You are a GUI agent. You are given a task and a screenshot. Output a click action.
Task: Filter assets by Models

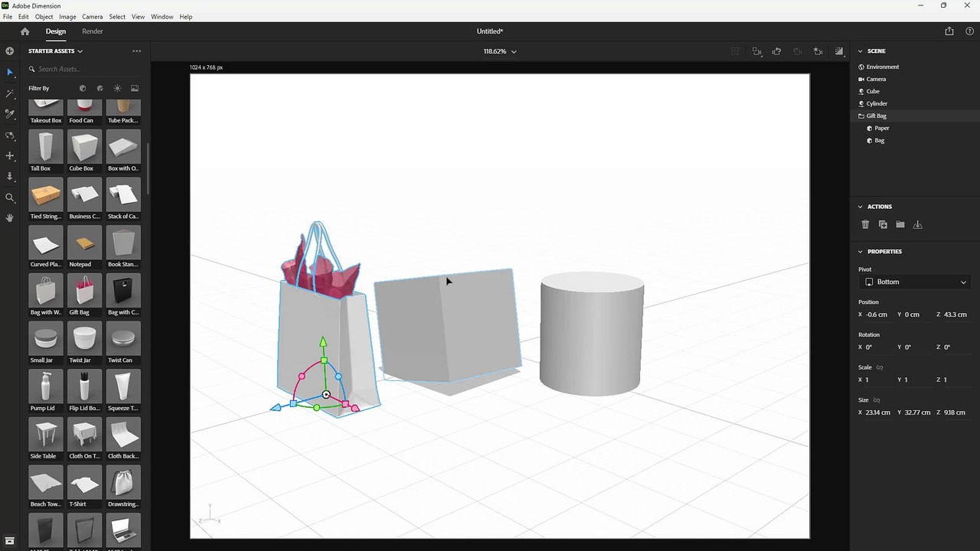point(83,88)
